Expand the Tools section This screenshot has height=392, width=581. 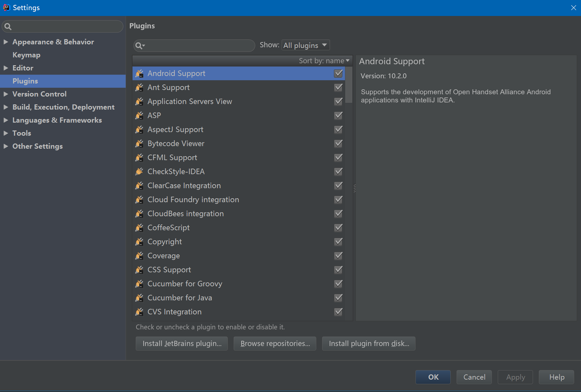6,133
